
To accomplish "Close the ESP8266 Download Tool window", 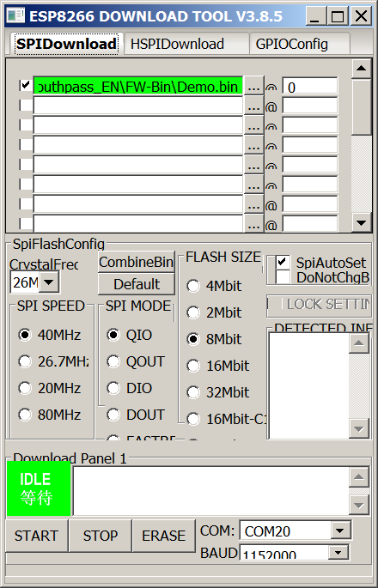I will (361, 16).
